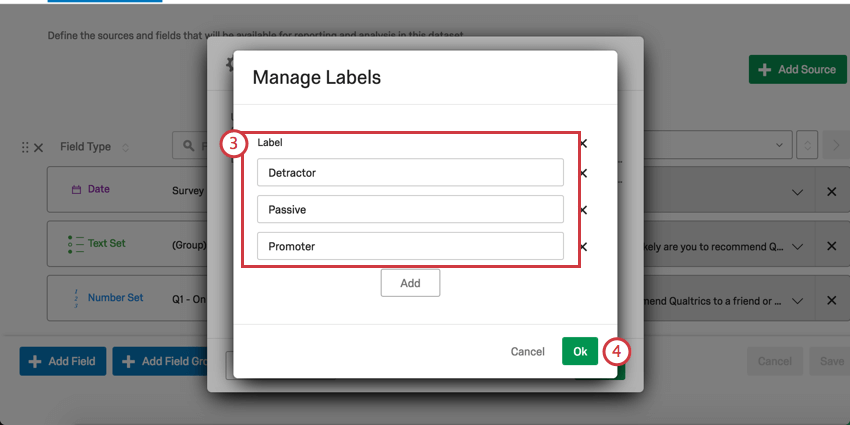Screen dimensions: 850x425
Task: Confirm labels with the Ok button
Action: tap(580, 351)
